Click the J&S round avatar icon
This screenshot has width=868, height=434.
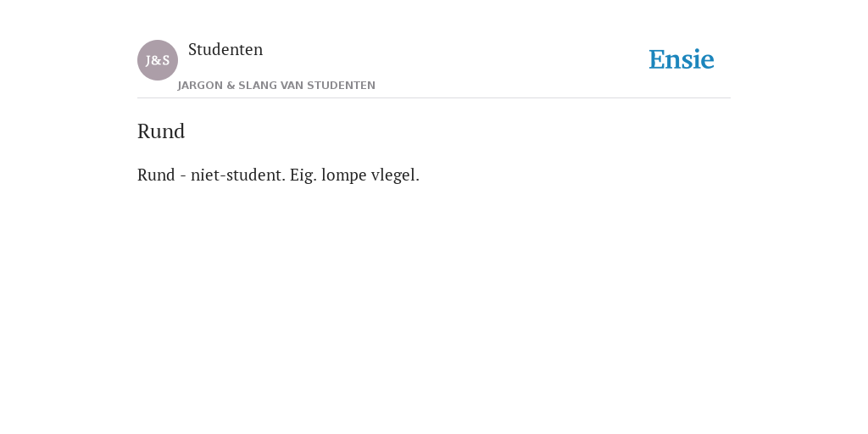point(157,60)
